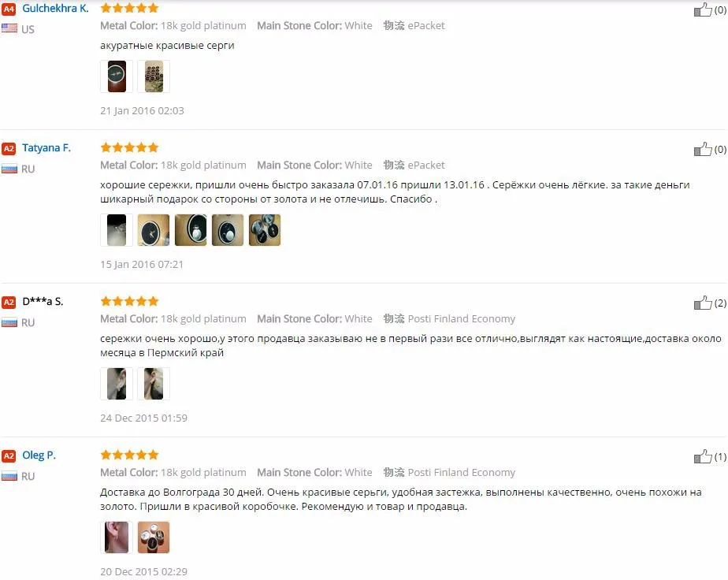Click A4 buyer level badge beside Gulchekhra
Viewport: 728px width, 580px height.
9,9
